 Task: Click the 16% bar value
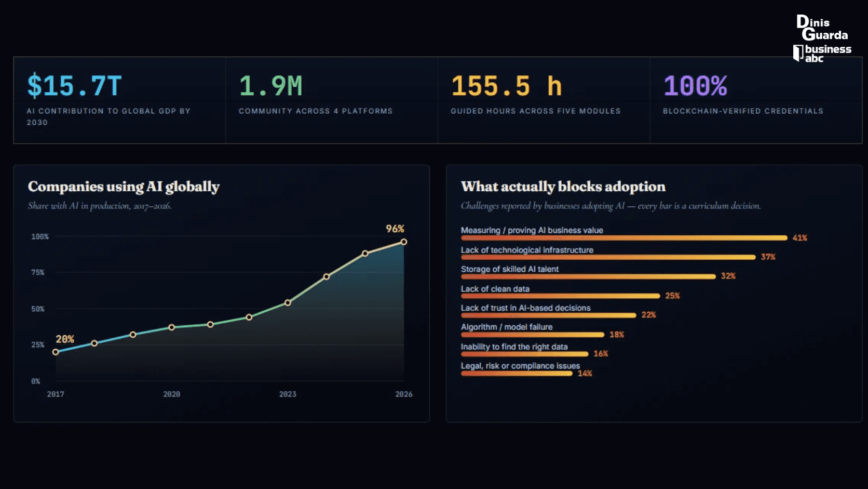click(601, 354)
